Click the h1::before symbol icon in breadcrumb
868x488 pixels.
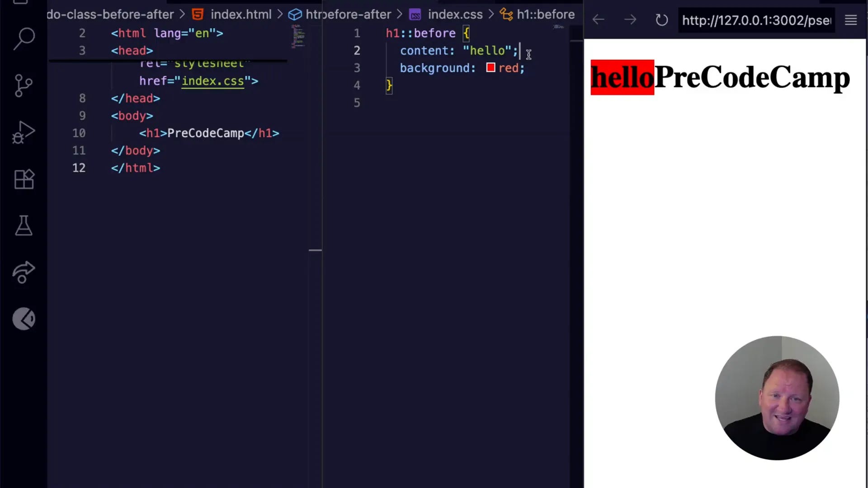click(x=506, y=14)
